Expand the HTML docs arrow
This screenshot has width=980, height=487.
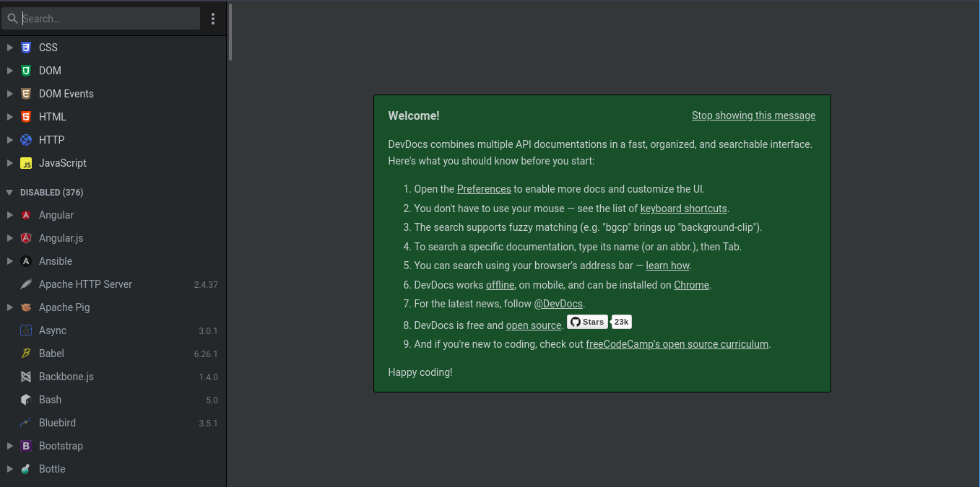click(x=9, y=117)
